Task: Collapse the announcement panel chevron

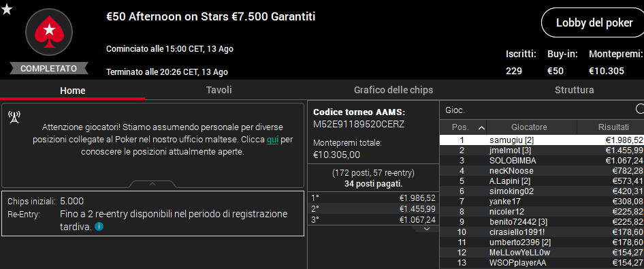Action: (x=152, y=185)
